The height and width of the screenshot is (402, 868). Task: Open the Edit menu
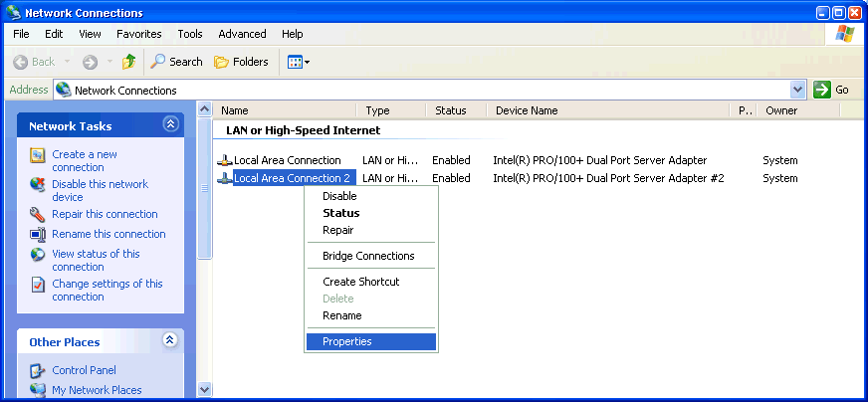[54, 34]
